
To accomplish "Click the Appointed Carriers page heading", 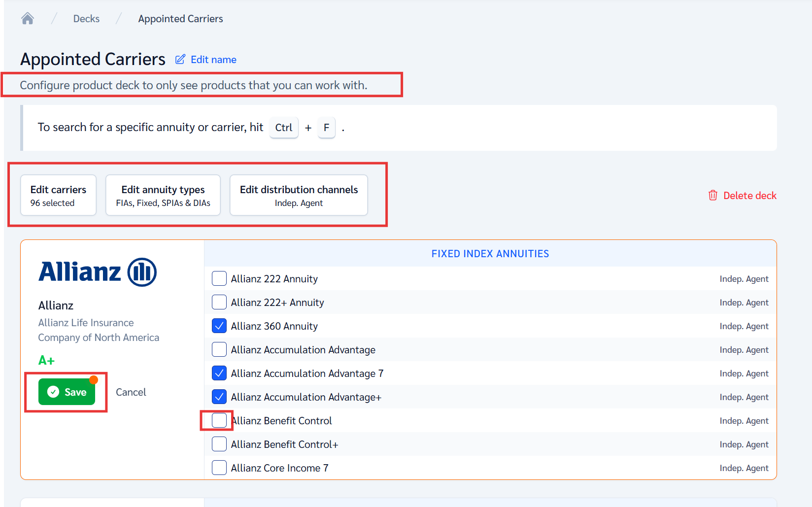I will (x=93, y=59).
